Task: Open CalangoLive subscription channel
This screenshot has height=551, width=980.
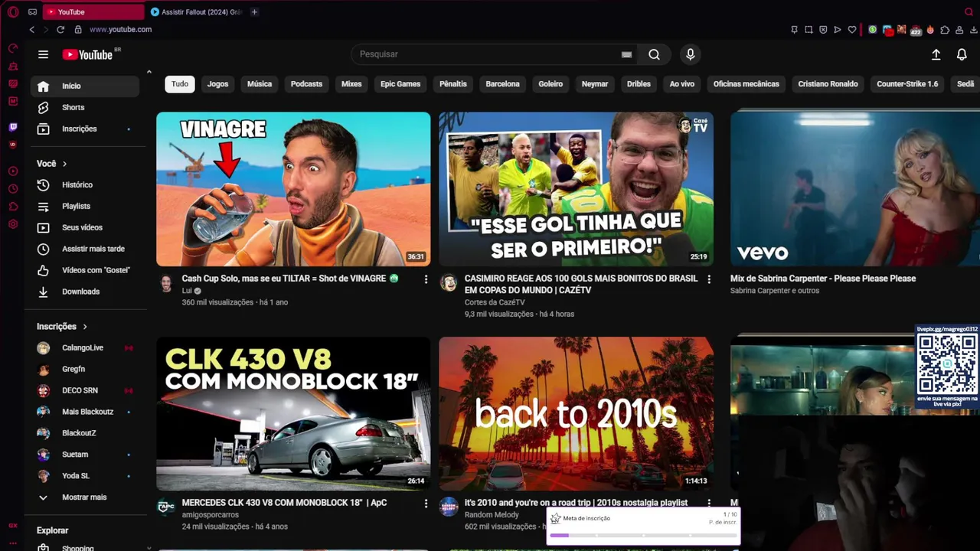Action: click(84, 347)
